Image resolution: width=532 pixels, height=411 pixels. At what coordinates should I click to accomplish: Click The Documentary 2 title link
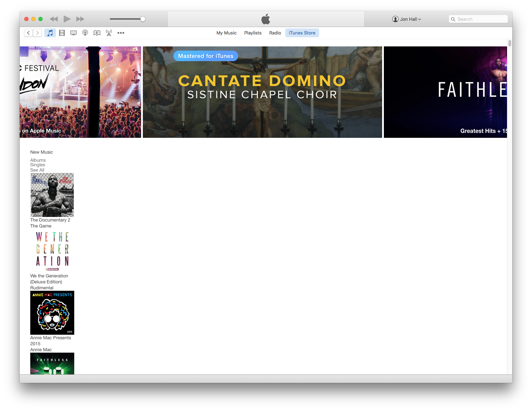click(x=50, y=220)
